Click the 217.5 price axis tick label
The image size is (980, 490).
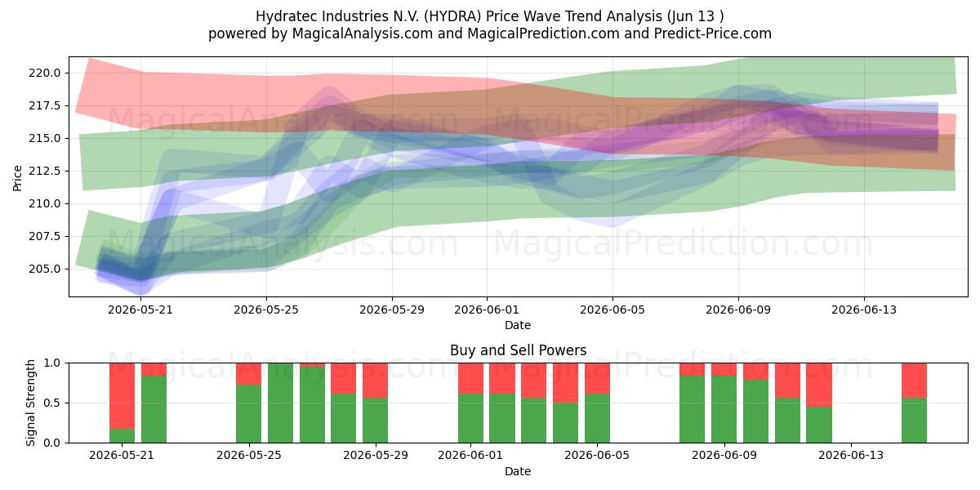pos(46,105)
